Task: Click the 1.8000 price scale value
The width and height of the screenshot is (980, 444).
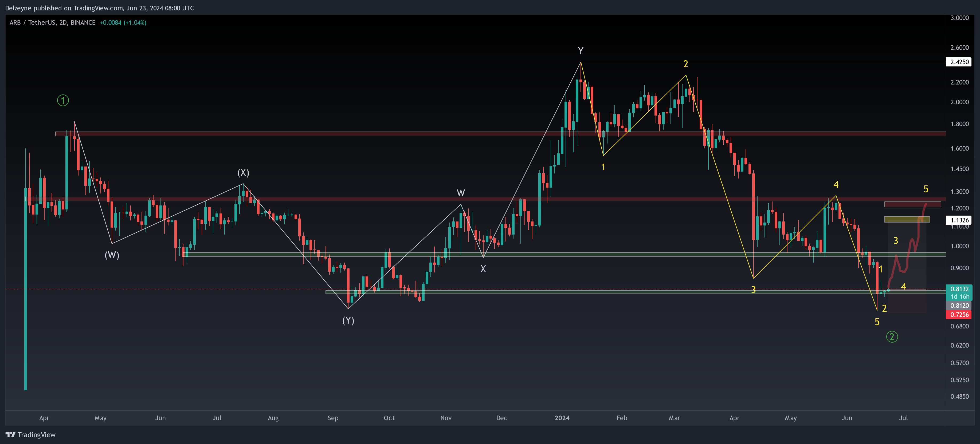Action: [x=959, y=124]
